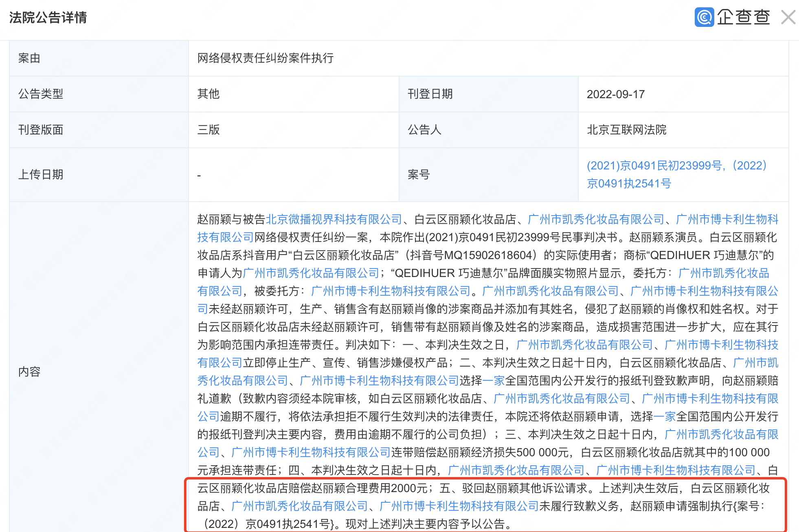799x532 pixels.
Task: Click 广州市博卡利生物科技有限公司 link before 连带赔偿
Action: tap(311, 453)
